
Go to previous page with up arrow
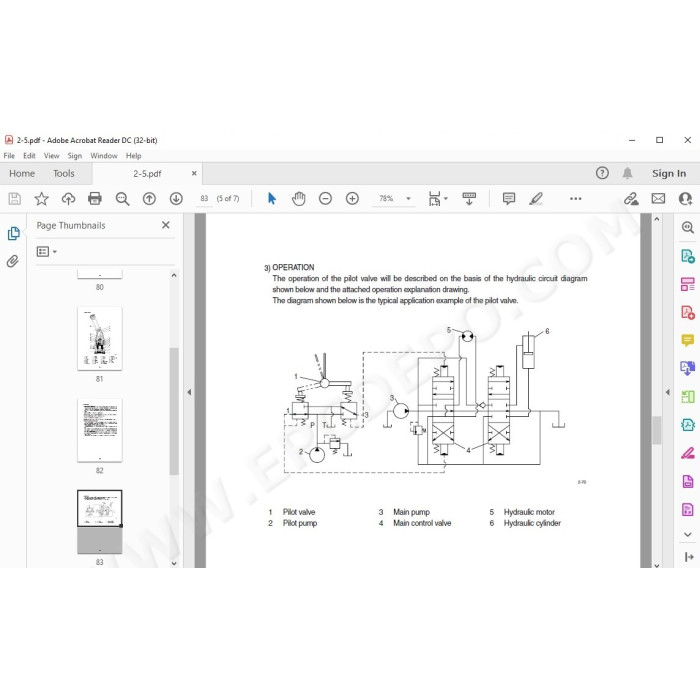point(149,199)
